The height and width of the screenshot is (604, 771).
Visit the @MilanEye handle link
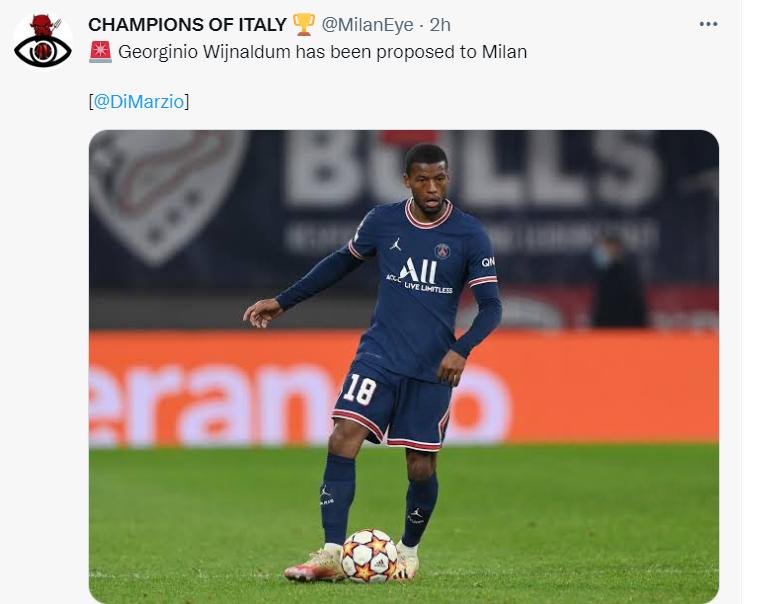367,25
